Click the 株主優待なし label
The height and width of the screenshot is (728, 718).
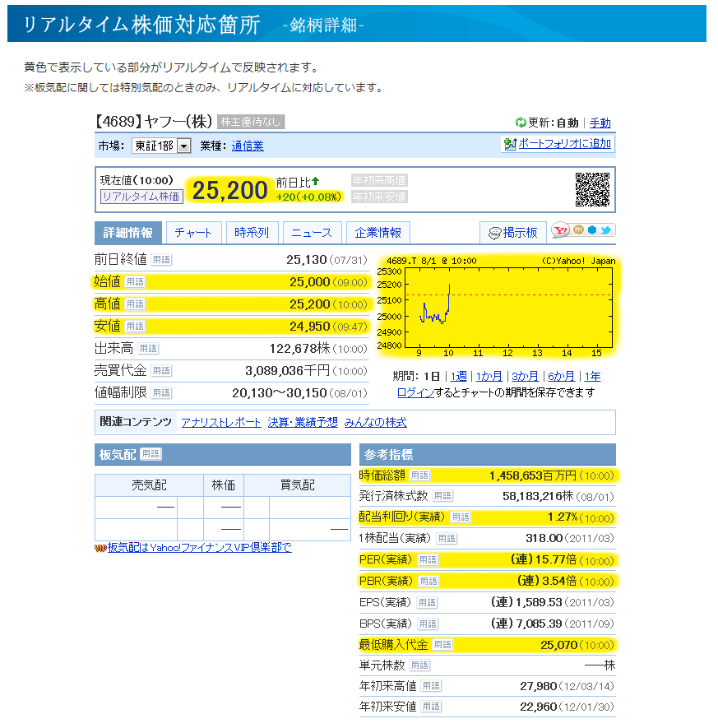click(x=251, y=122)
